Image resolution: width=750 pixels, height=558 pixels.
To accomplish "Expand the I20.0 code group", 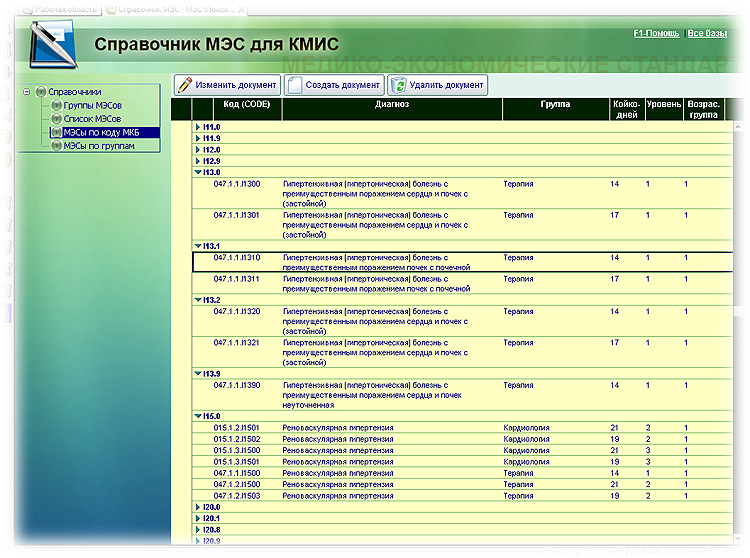I will coord(198,507).
